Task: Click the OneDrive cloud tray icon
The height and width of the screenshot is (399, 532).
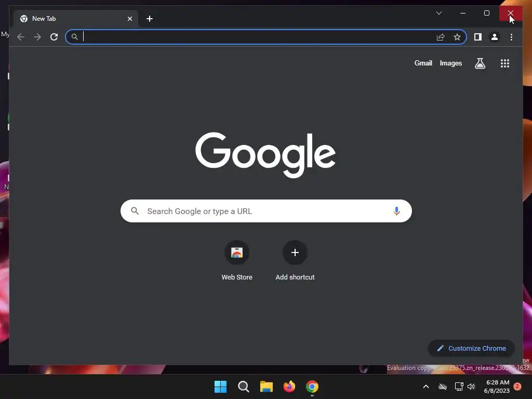Action: tap(443, 387)
